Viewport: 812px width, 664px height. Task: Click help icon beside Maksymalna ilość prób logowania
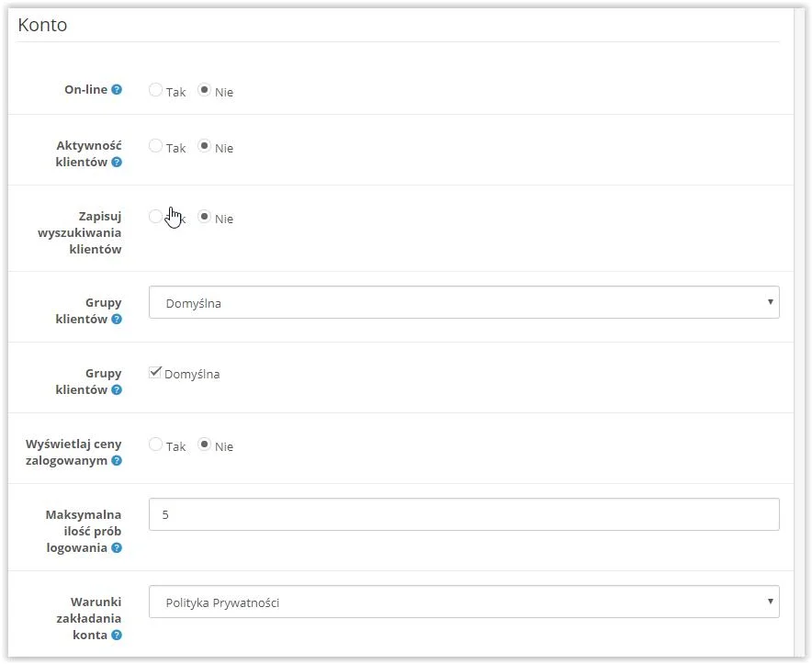pyautogui.click(x=117, y=548)
